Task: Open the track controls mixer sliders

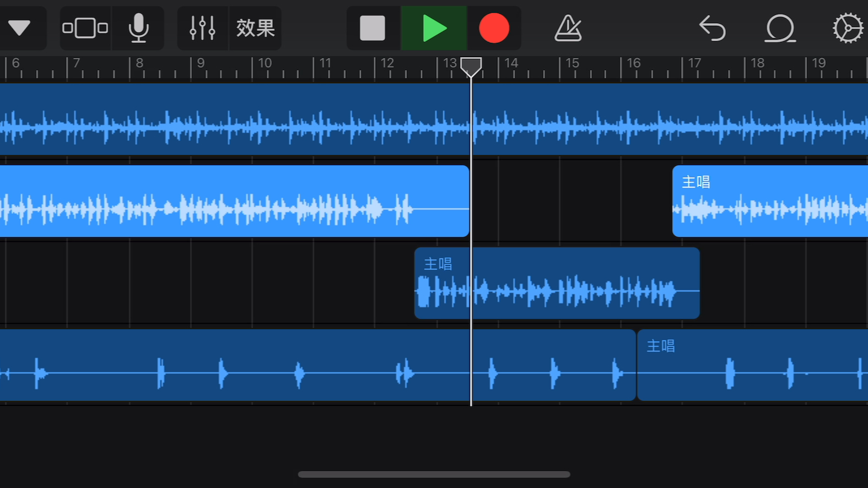Action: pos(202,28)
